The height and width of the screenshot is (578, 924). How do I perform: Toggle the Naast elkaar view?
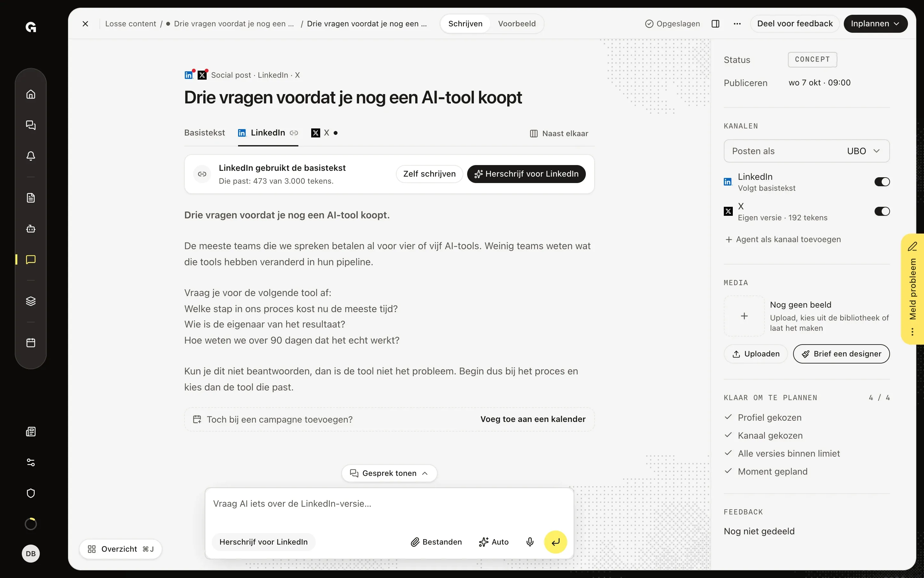(x=559, y=133)
